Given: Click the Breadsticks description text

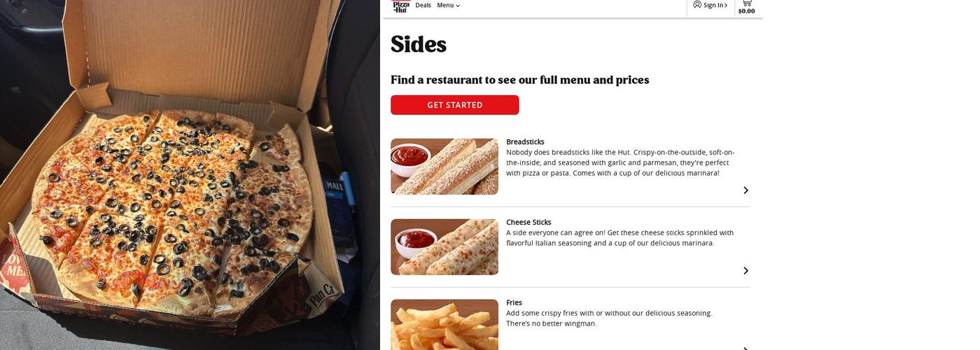Looking at the screenshot, I should click(x=620, y=162).
